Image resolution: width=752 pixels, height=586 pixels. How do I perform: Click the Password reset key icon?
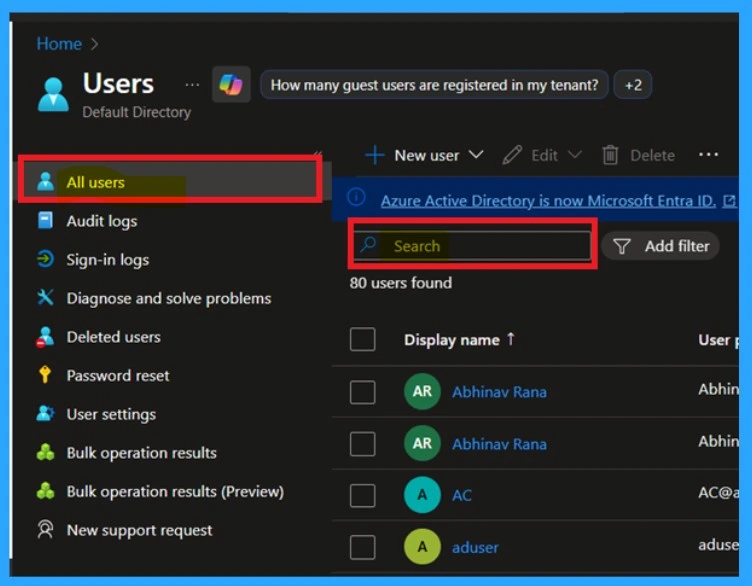(45, 375)
